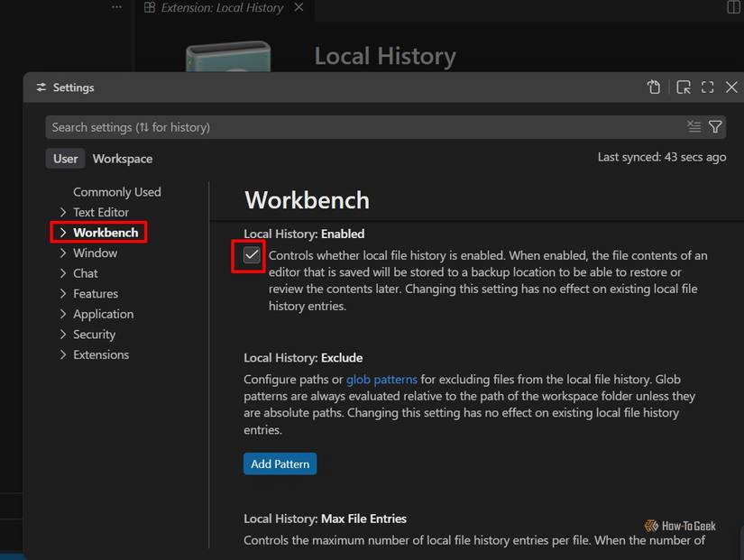Image resolution: width=744 pixels, height=560 pixels.
Task: Click the Settings sliders icon in title
Action: (x=41, y=87)
